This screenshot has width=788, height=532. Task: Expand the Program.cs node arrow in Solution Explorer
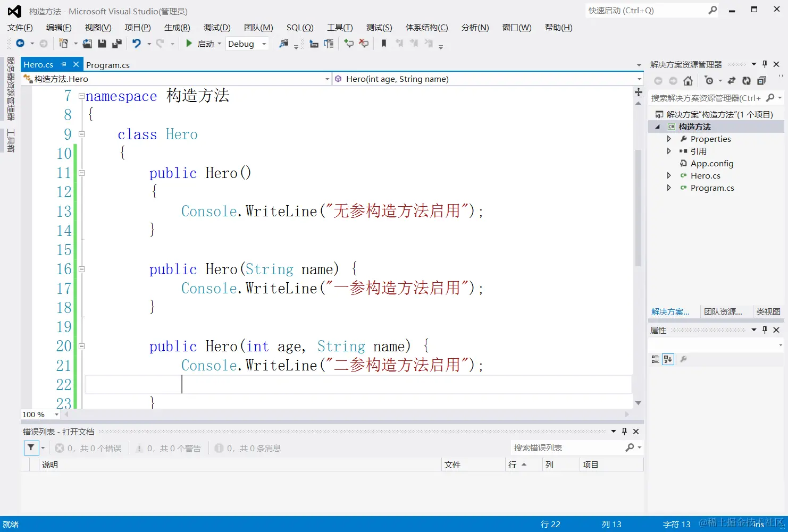click(x=669, y=188)
